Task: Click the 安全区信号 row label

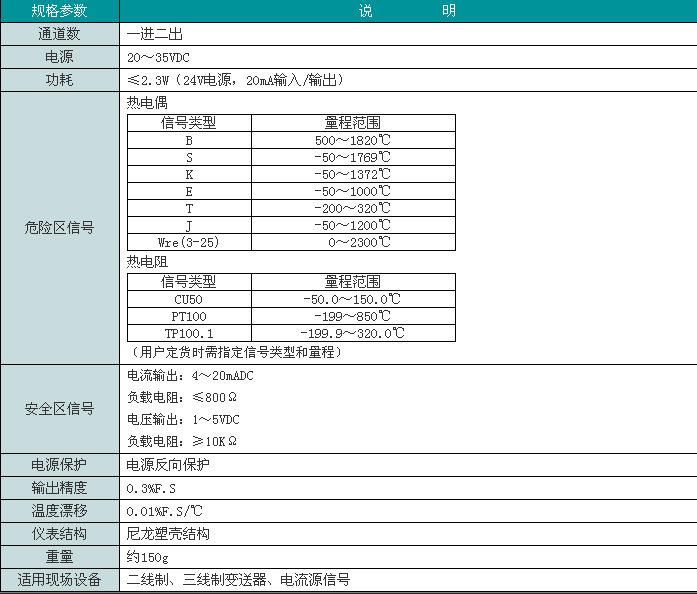Action: click(x=59, y=408)
